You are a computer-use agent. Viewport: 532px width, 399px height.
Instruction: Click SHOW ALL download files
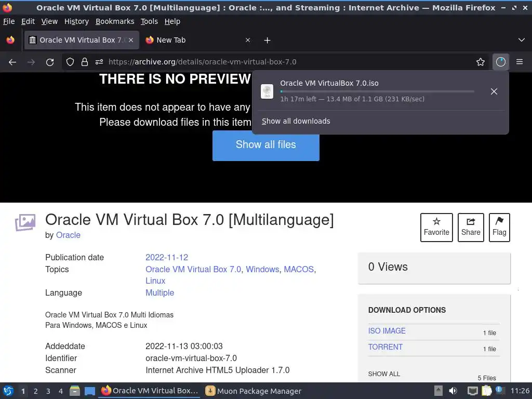coord(384,374)
